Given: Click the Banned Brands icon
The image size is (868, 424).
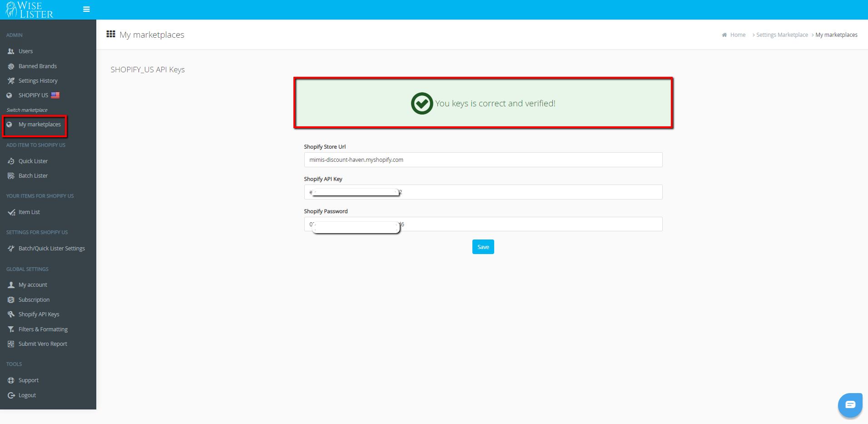Looking at the screenshot, I should (11, 66).
